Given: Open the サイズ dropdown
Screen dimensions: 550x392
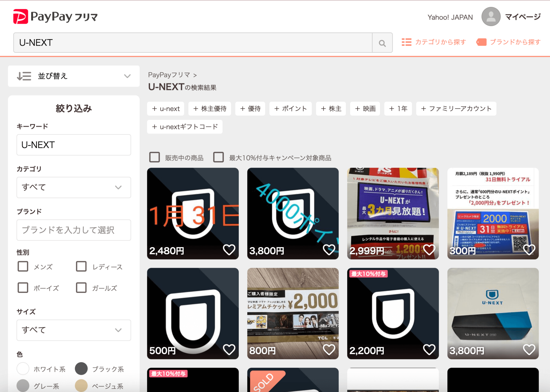Looking at the screenshot, I should 73,330.
